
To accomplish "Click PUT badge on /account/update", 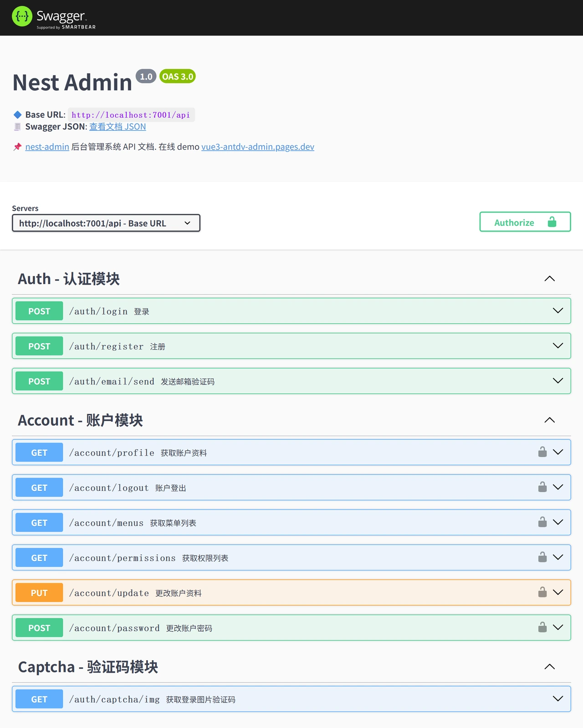I will [x=39, y=593].
